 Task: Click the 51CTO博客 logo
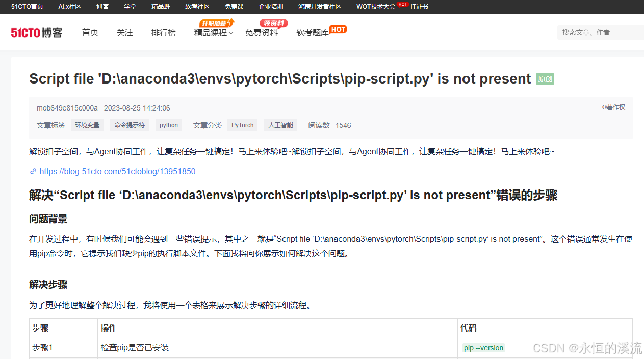coord(37,33)
